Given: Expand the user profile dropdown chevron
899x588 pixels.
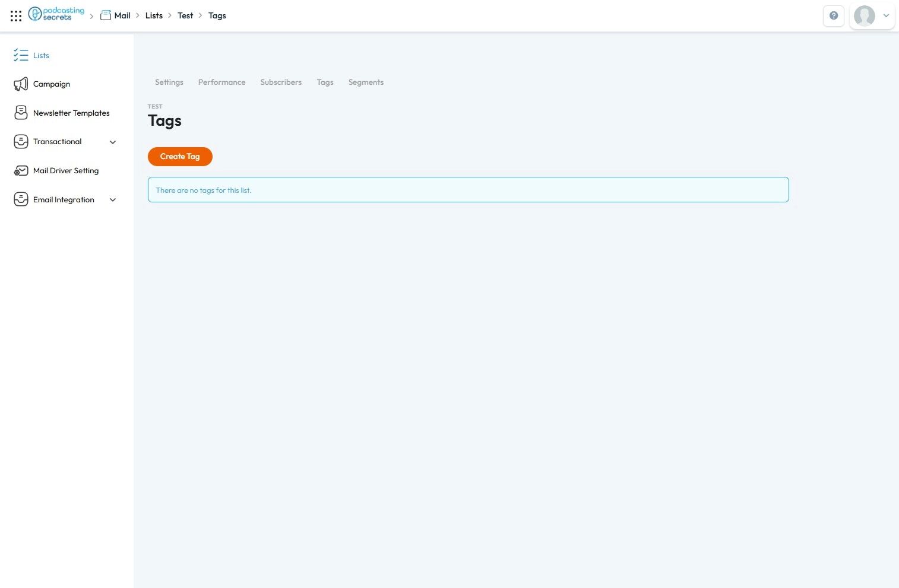Looking at the screenshot, I should coord(886,16).
